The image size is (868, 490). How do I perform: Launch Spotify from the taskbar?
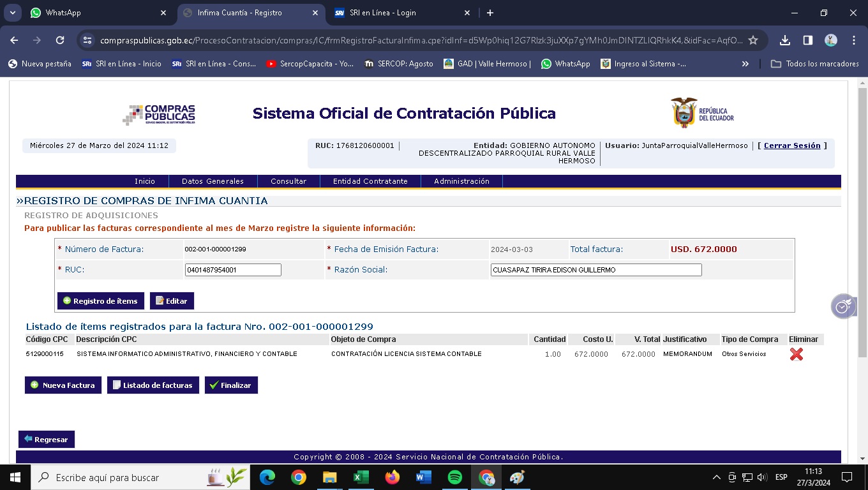[454, 477]
